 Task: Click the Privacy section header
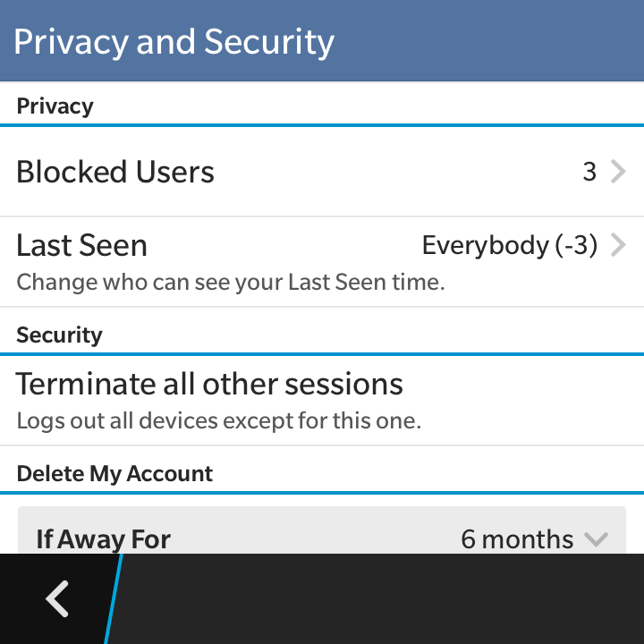(x=55, y=106)
